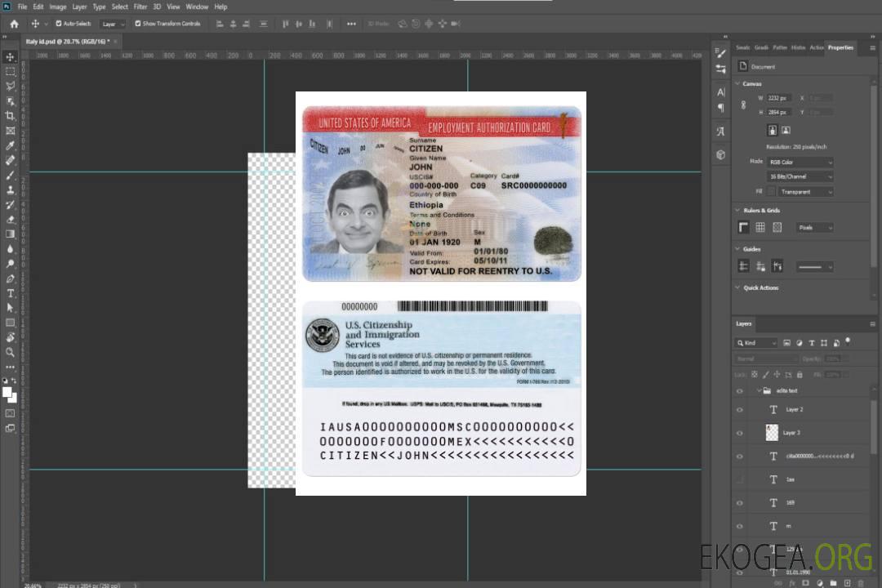
Task: Switch to the Swatches tab
Action: point(743,48)
